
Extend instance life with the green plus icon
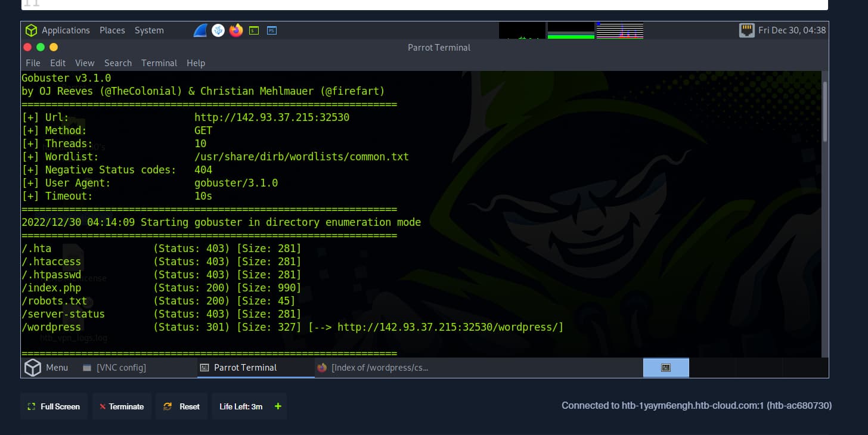click(277, 406)
